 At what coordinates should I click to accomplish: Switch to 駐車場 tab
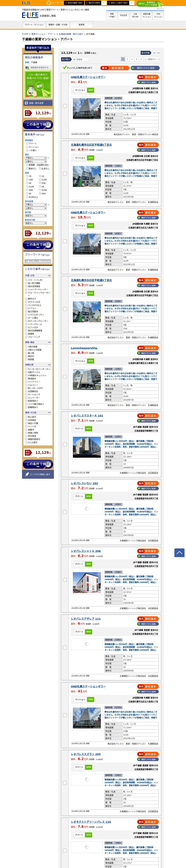click(x=81, y=25)
